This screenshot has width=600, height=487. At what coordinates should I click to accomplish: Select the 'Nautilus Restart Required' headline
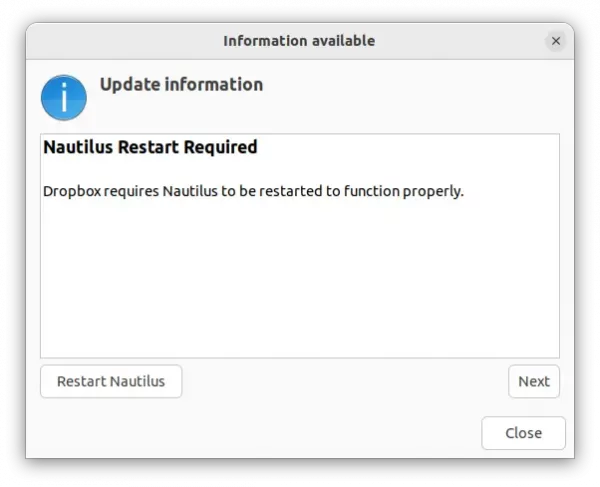coord(150,147)
